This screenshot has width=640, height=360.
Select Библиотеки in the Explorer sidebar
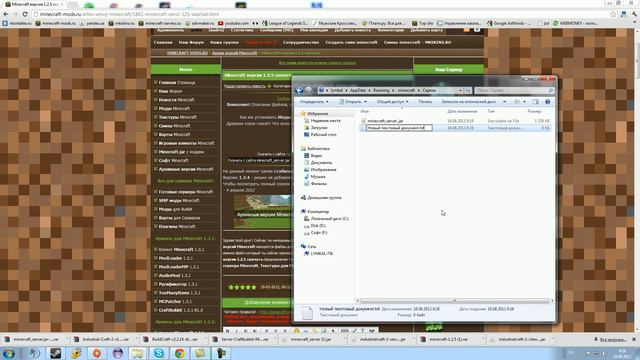coord(315,149)
